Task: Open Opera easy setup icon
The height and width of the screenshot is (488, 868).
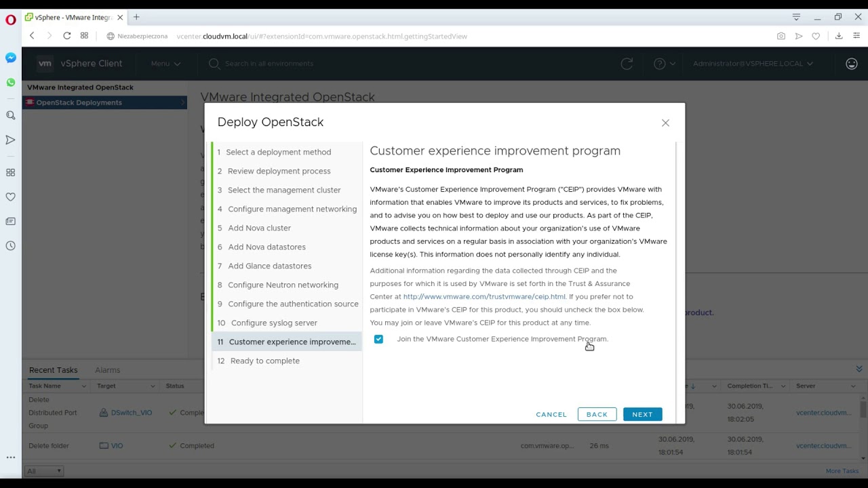Action: tap(856, 36)
